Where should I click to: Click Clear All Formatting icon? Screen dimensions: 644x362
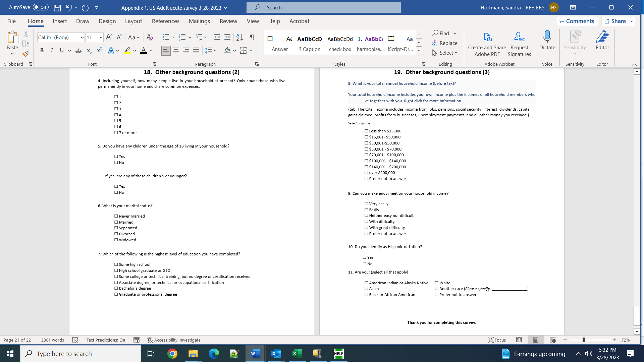[150, 37]
